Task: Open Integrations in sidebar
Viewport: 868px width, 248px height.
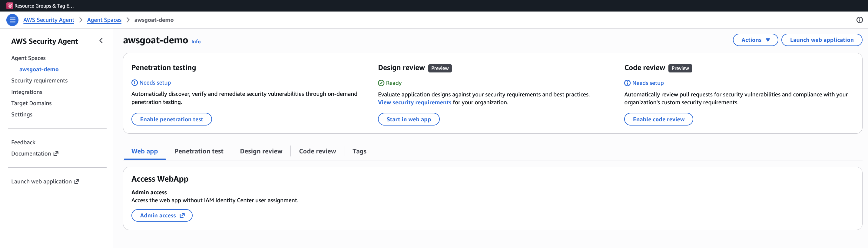Action: click(27, 92)
